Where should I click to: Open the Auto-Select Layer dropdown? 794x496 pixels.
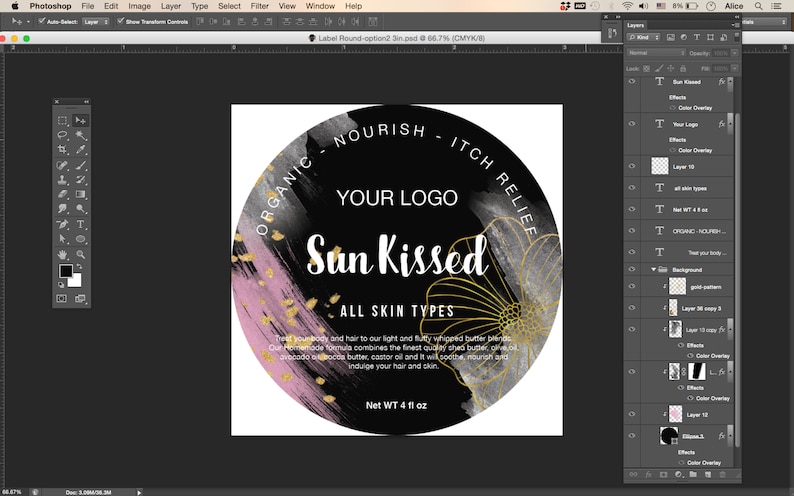click(96, 22)
